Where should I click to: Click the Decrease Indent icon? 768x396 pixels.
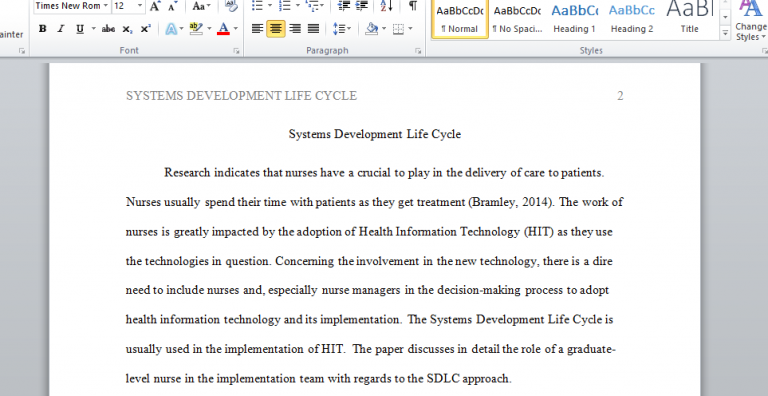tap(344, 6)
